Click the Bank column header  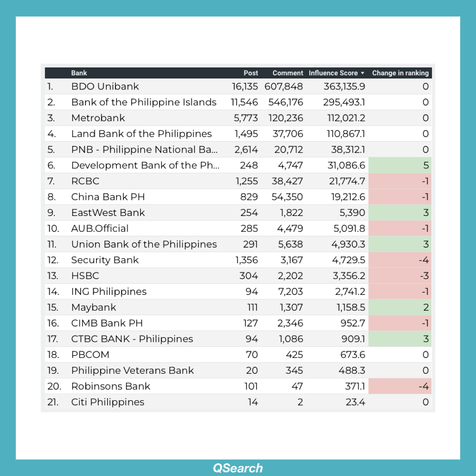pos(79,73)
